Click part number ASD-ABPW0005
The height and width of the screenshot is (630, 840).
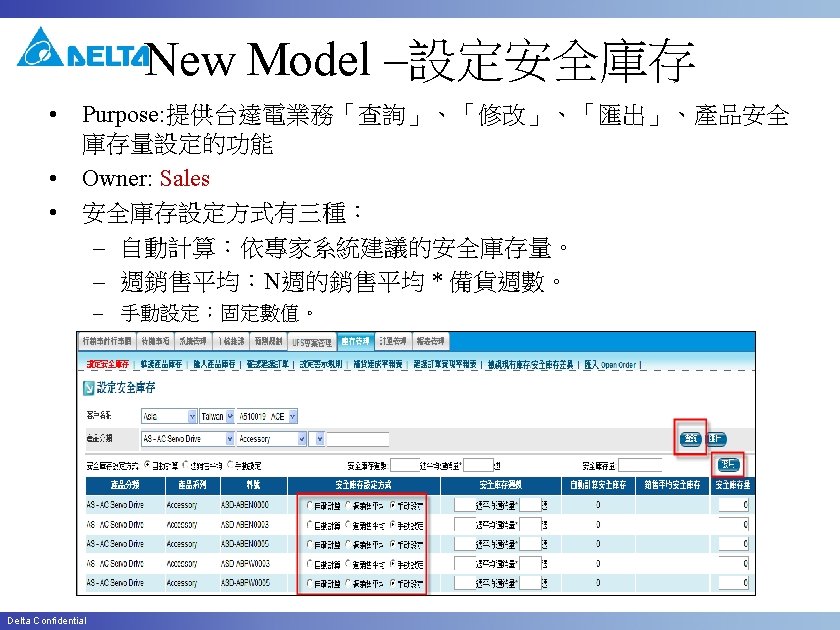pos(245,582)
